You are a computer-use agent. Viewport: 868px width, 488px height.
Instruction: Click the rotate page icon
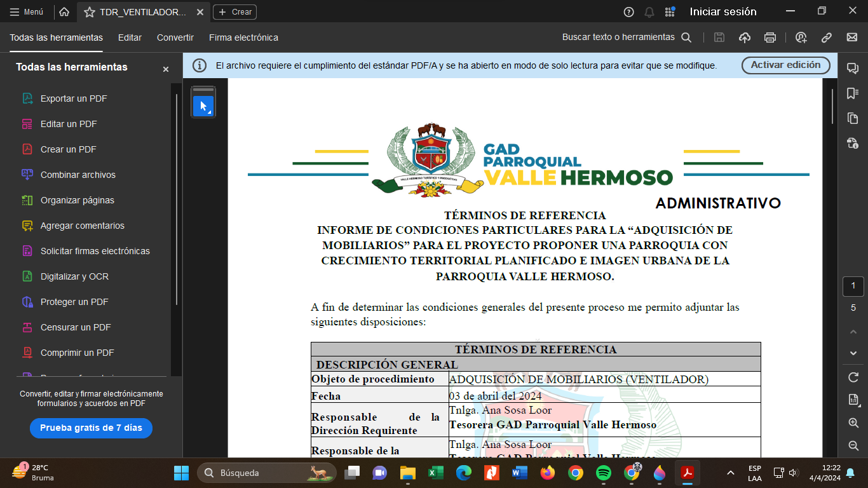click(853, 377)
